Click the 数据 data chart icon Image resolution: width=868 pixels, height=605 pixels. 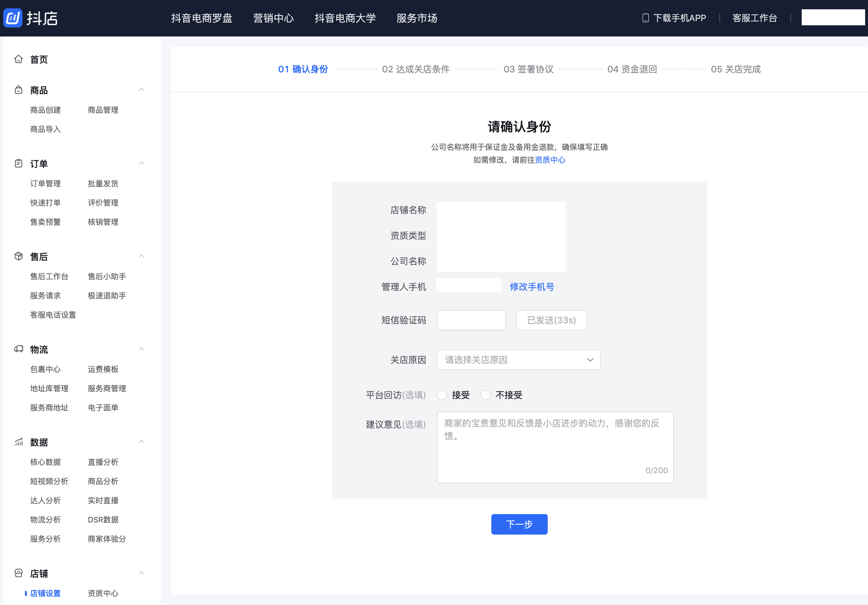(x=18, y=442)
